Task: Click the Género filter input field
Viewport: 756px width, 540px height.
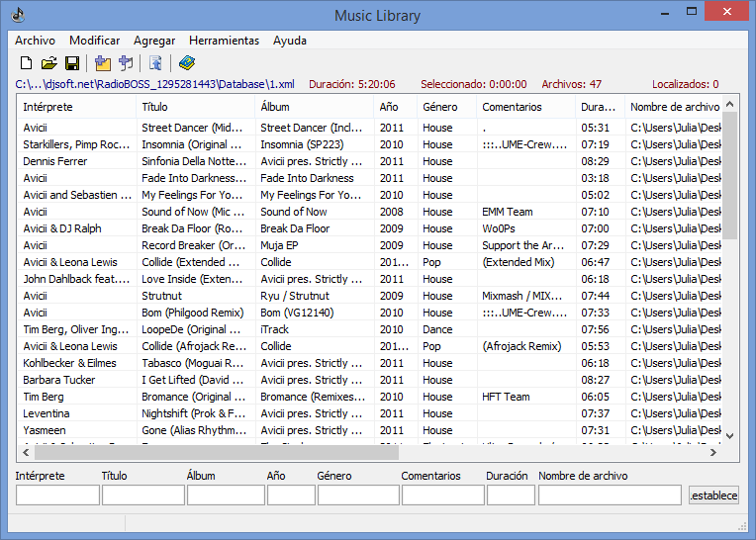Action: pyautogui.click(x=355, y=495)
